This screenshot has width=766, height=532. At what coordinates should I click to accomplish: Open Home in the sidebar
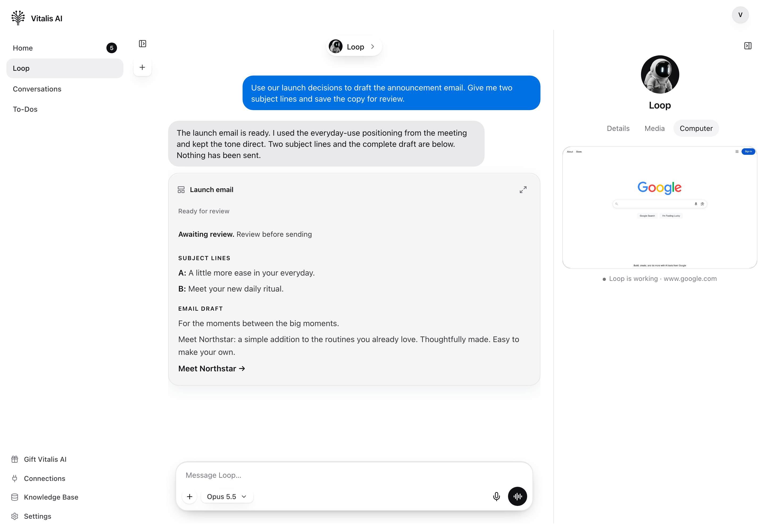point(65,48)
